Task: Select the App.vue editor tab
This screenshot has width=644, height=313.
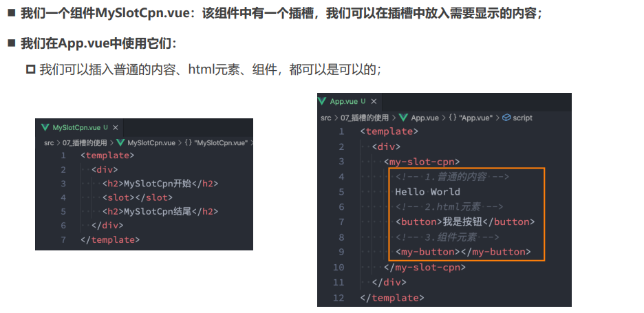Action: pyautogui.click(x=350, y=101)
